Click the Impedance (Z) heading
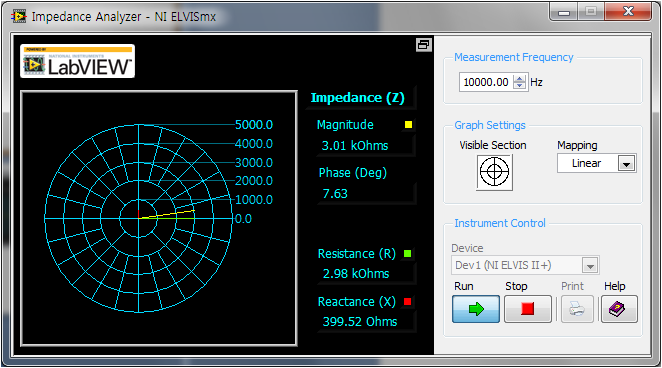The image size is (662, 368). [x=358, y=97]
